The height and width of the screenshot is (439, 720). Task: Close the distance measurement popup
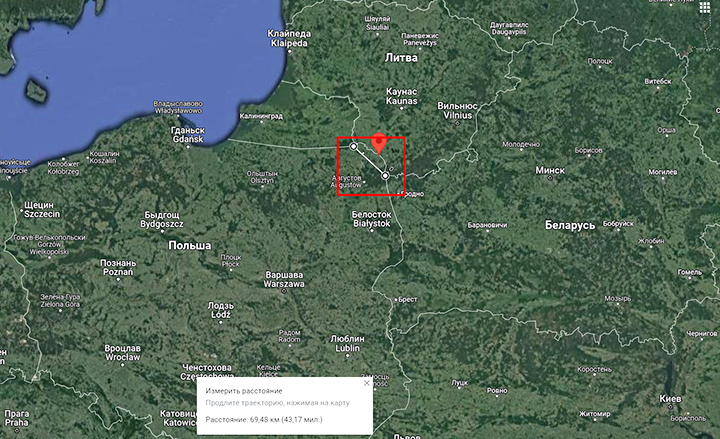[x=367, y=382]
